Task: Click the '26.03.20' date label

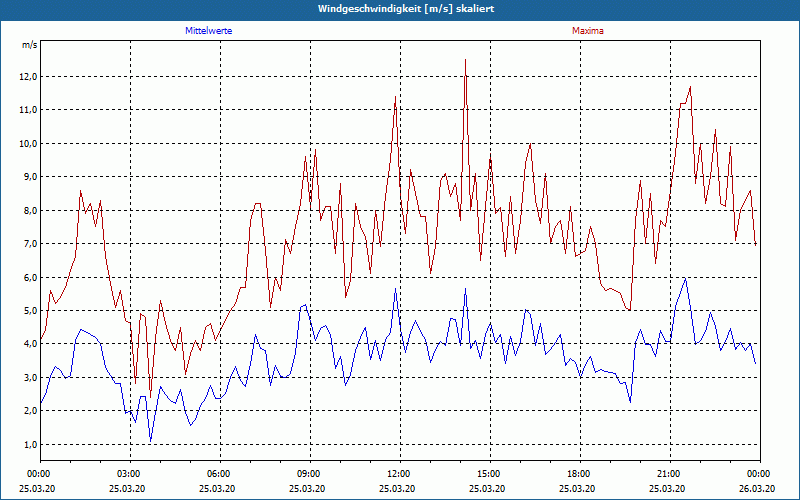Action: [x=757, y=488]
